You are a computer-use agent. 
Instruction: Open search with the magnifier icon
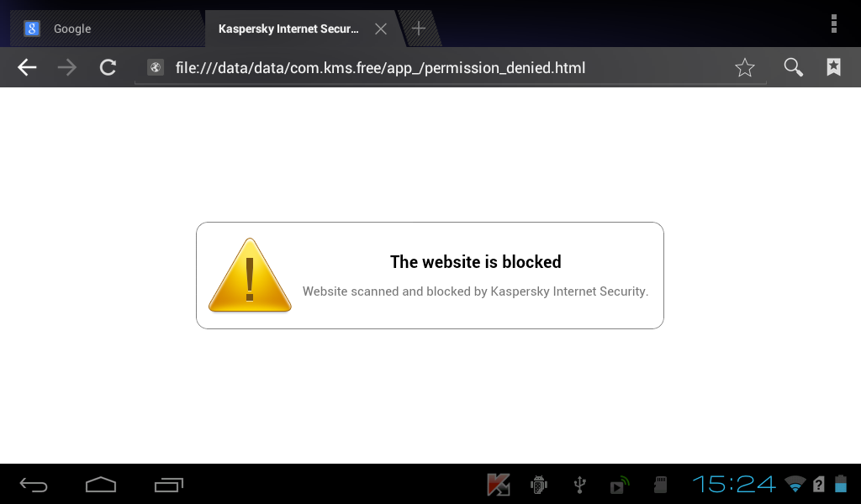pos(793,67)
